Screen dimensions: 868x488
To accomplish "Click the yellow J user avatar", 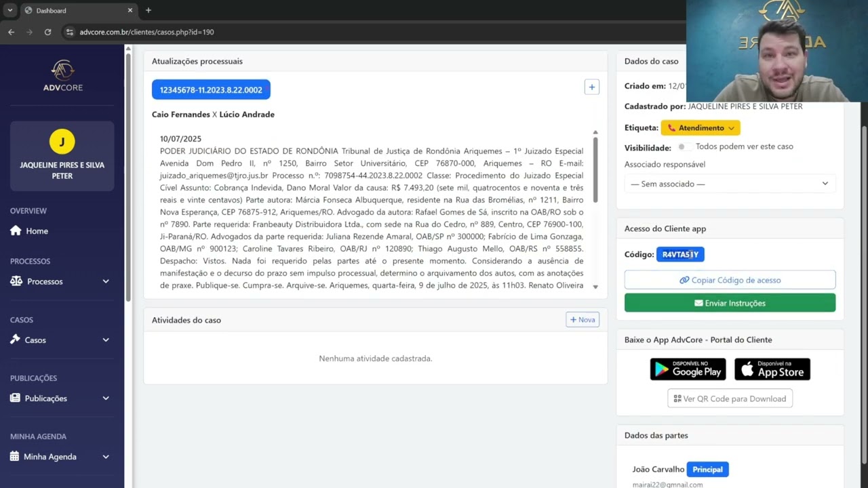I will [62, 142].
